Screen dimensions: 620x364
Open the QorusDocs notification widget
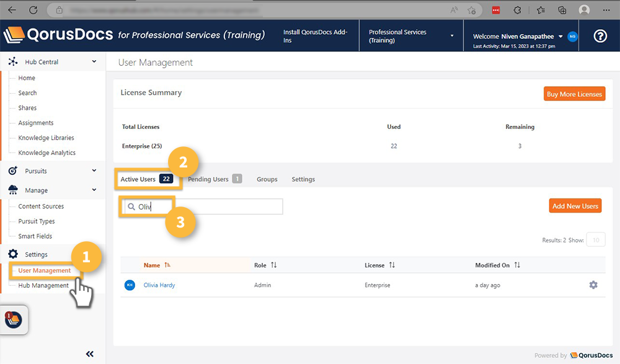click(x=14, y=320)
